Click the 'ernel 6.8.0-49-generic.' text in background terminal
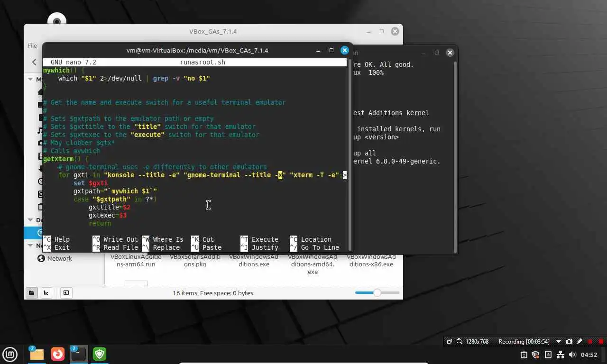 coord(397,161)
